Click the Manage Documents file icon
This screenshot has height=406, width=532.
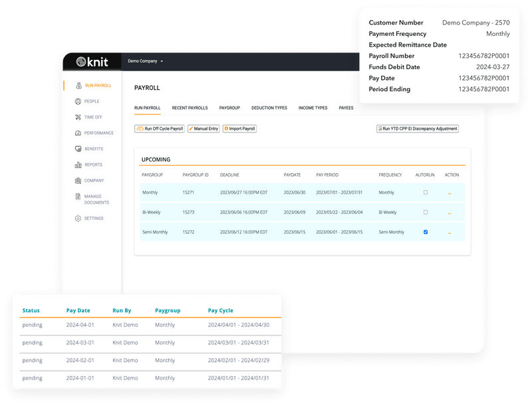click(x=77, y=196)
